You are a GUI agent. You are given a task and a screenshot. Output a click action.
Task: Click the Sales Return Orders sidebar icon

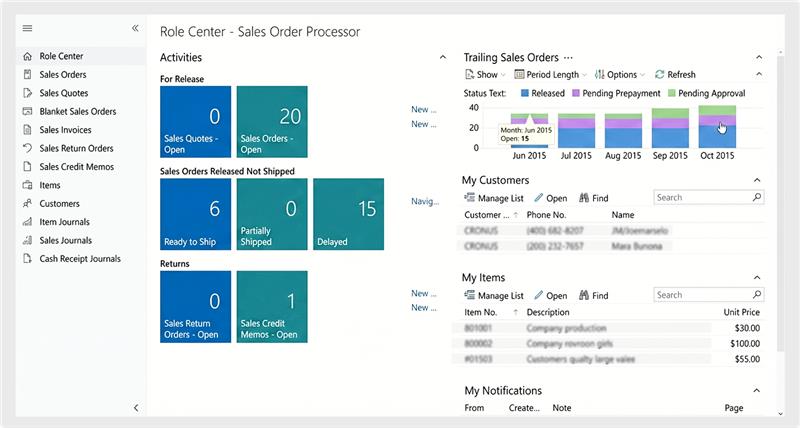[x=27, y=148]
